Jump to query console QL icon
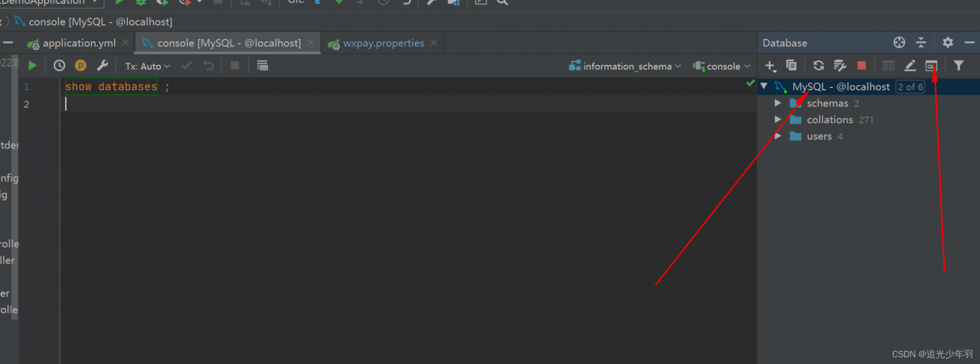 point(931,66)
